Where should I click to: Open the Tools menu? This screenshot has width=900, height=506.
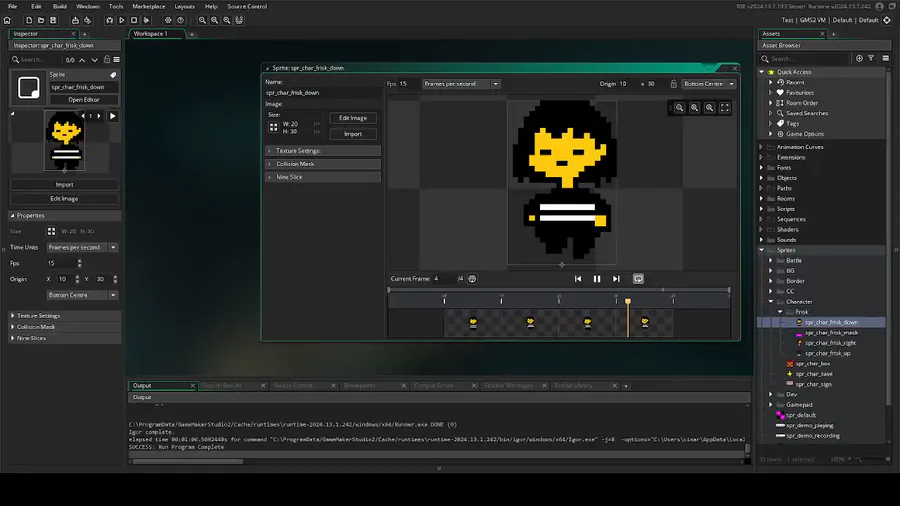click(116, 6)
